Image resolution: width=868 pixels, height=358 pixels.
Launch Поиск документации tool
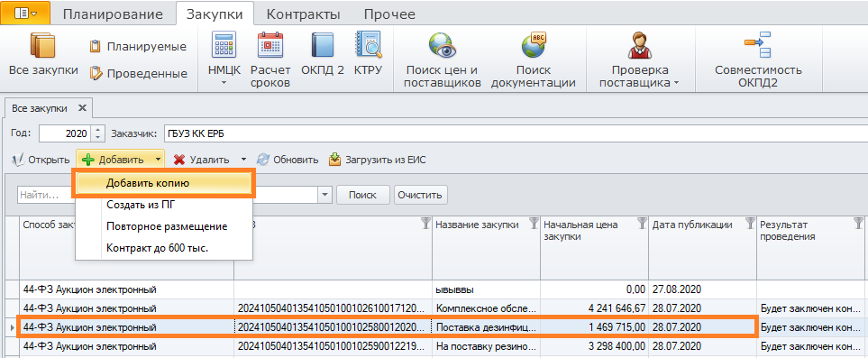coord(534,60)
